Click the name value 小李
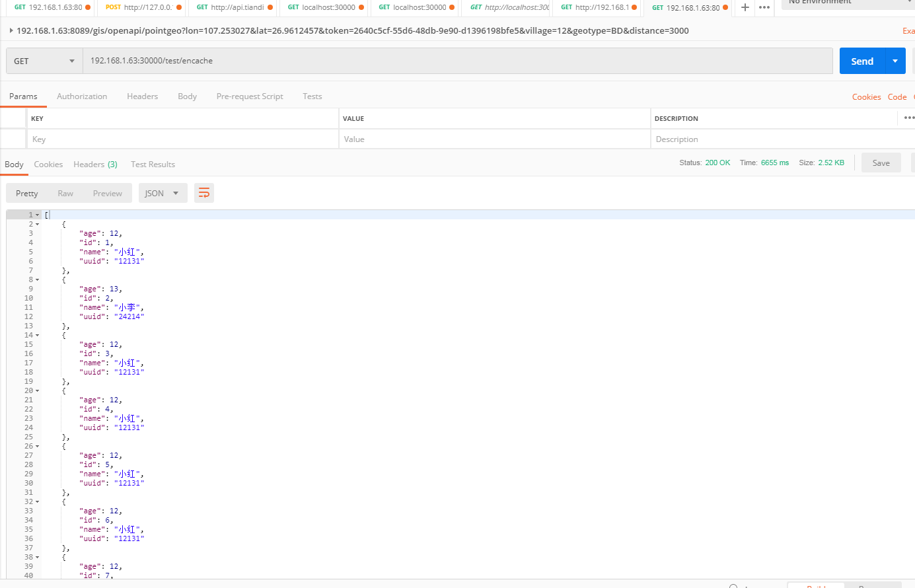The image size is (915, 588). (x=127, y=307)
